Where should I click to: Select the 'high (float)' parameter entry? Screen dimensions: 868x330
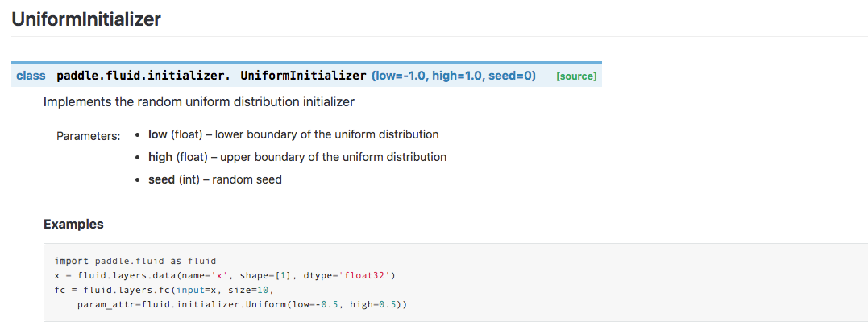[x=297, y=157]
